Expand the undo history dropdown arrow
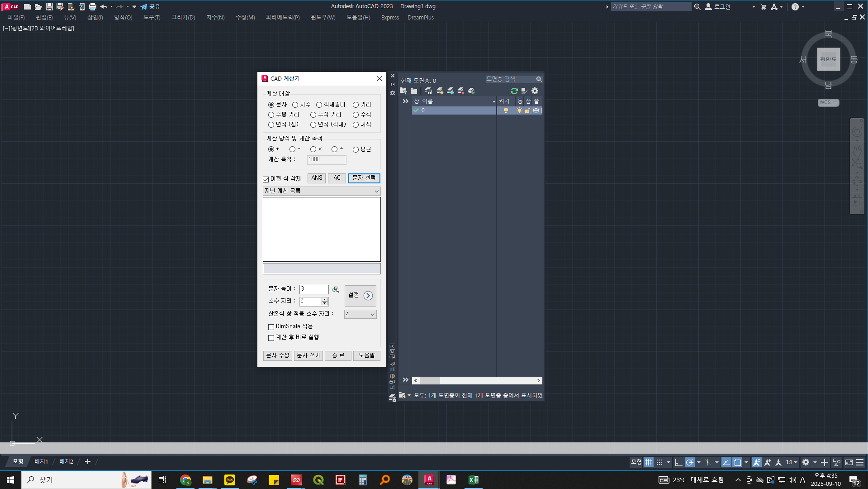Viewport: 868px width, 489px height. coord(111,7)
